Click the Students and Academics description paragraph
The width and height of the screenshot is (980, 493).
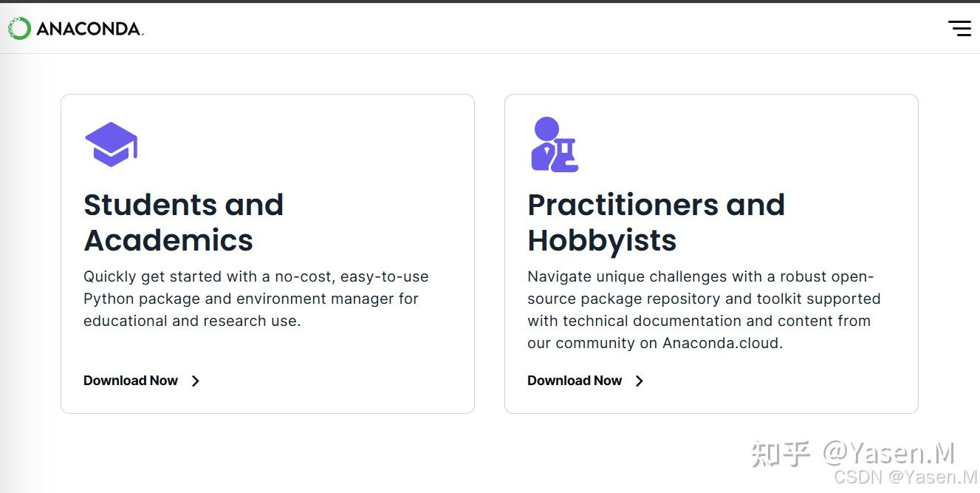click(256, 299)
